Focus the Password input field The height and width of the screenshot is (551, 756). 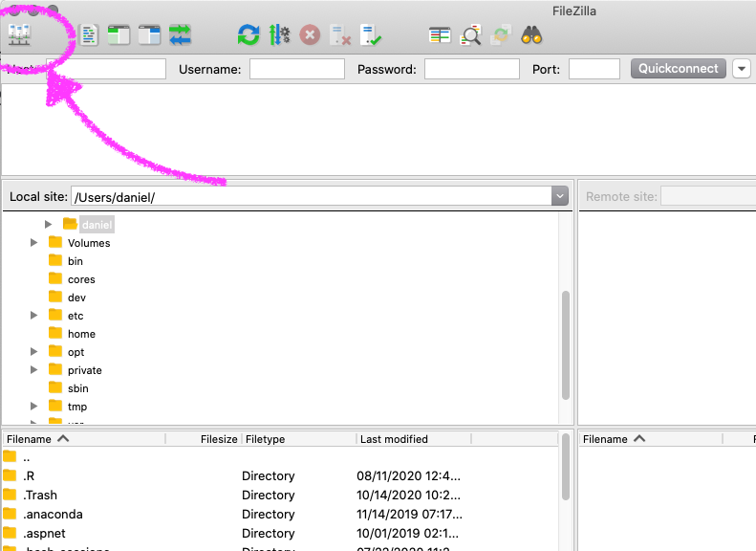(472, 69)
